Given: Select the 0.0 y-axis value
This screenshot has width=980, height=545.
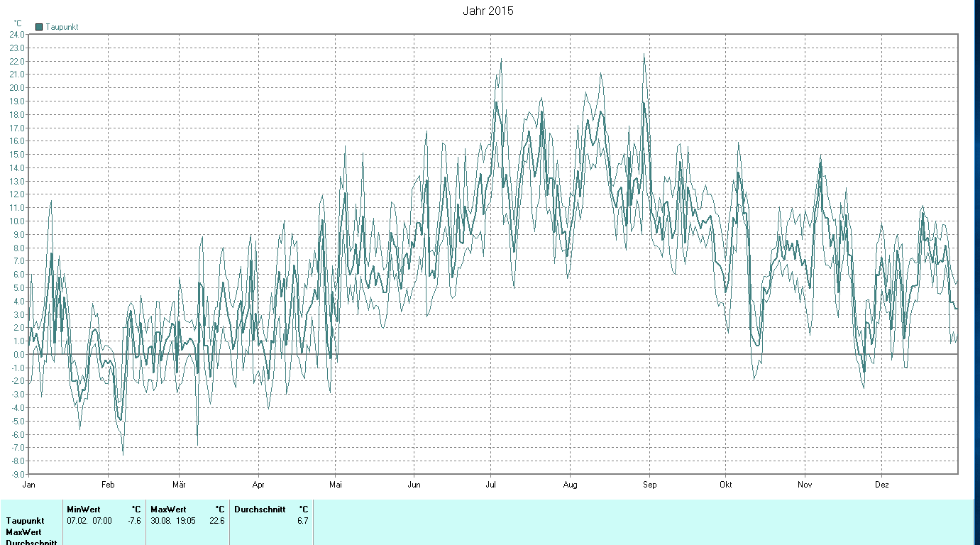Looking at the screenshot, I should click(x=19, y=355).
